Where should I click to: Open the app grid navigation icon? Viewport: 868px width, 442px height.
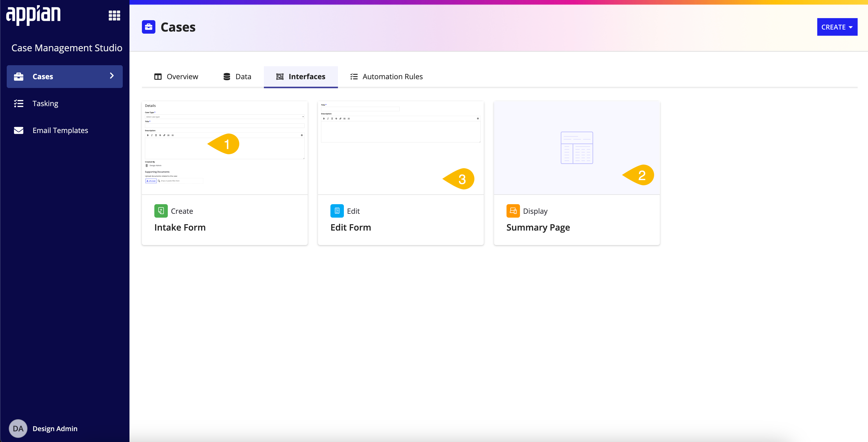click(114, 16)
